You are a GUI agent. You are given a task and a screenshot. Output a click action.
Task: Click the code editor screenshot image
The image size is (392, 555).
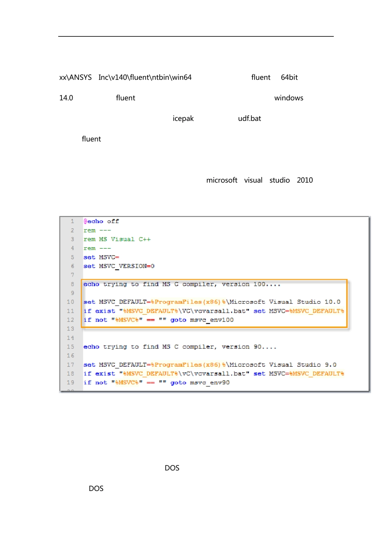coord(215,304)
